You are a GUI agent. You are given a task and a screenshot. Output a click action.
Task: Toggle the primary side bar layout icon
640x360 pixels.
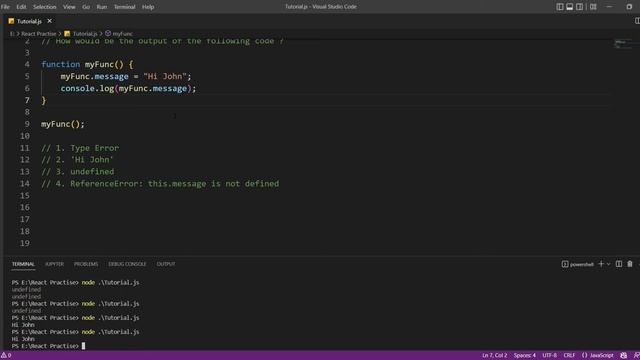point(560,7)
